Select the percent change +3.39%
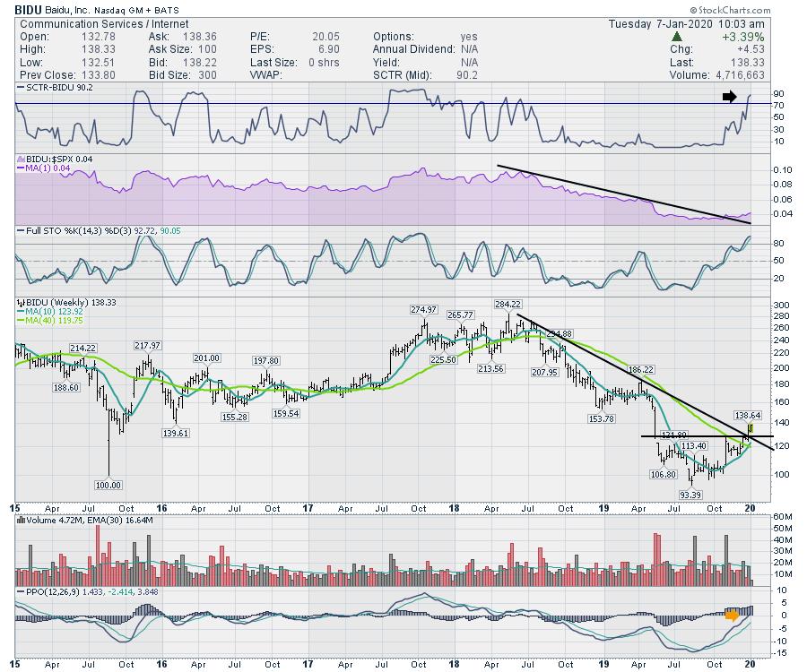The image size is (807, 672). click(x=742, y=37)
